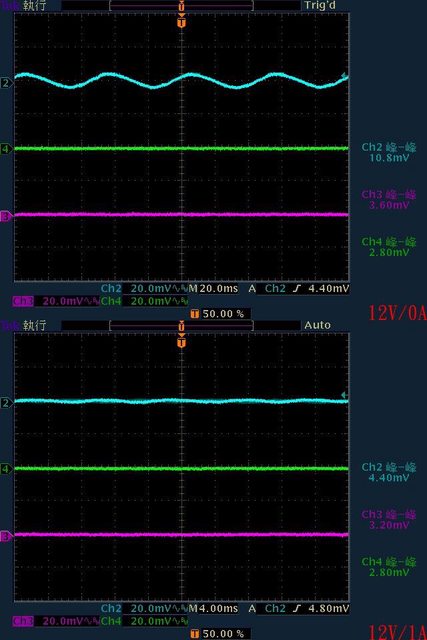Select the orange trigger position marker in the 12V/0A capture
Viewport: 427px width, 640px height.
[x=182, y=21]
